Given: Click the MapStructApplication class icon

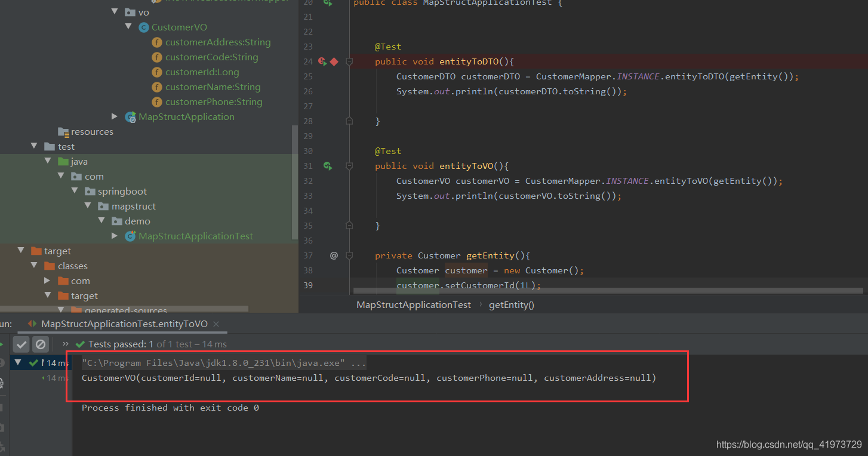Looking at the screenshot, I should 130,117.
